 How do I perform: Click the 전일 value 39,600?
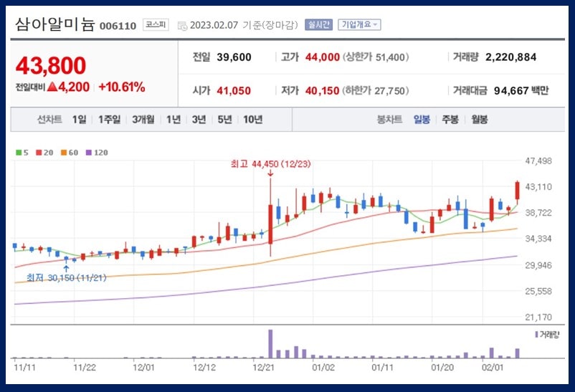click(x=234, y=57)
